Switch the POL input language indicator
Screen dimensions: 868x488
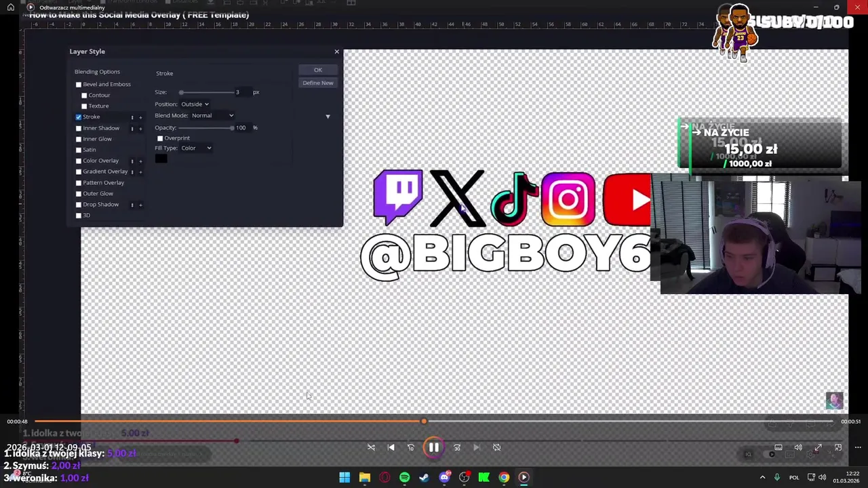pos(794,477)
